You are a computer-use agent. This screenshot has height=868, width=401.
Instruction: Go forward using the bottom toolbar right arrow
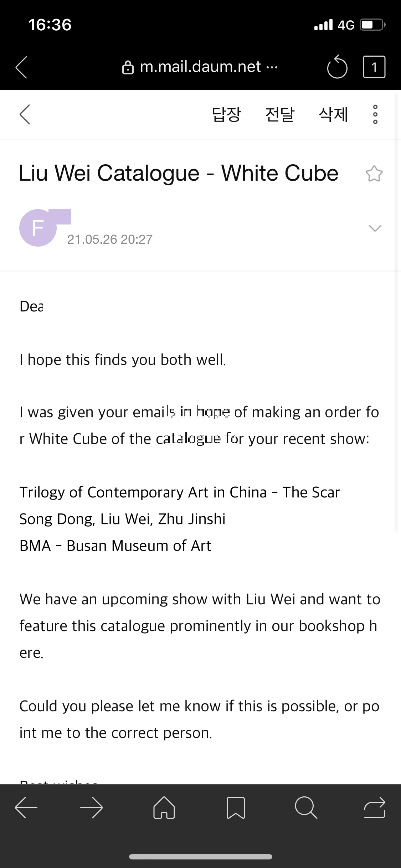(x=92, y=807)
